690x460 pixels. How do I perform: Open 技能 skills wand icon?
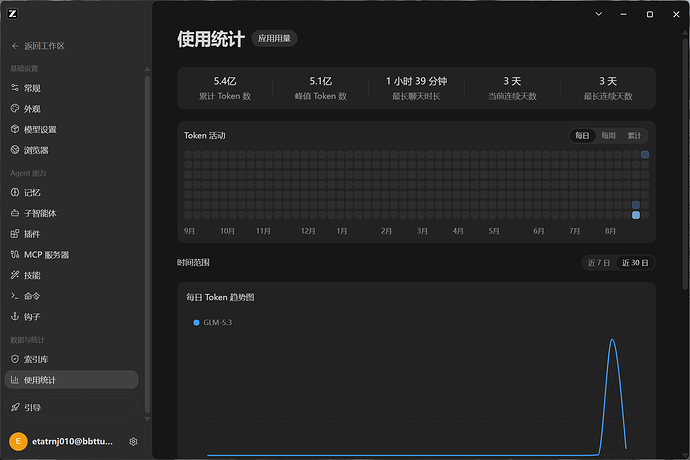point(15,275)
